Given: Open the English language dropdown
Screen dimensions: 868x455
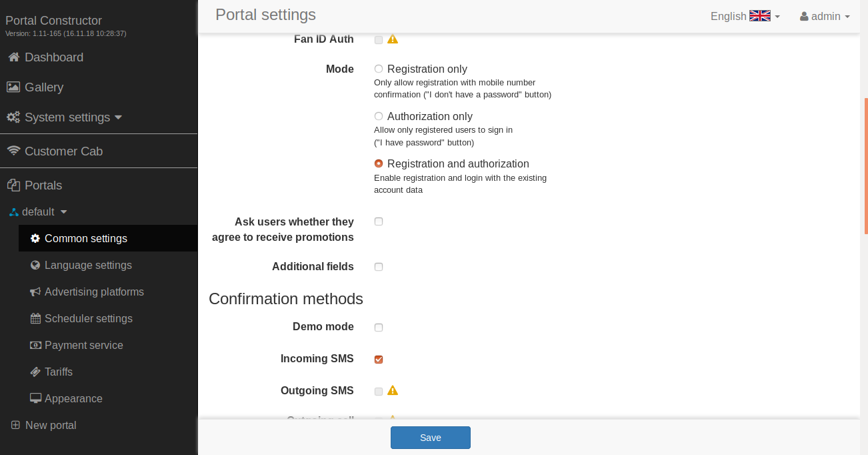Looking at the screenshot, I should 745,16.
